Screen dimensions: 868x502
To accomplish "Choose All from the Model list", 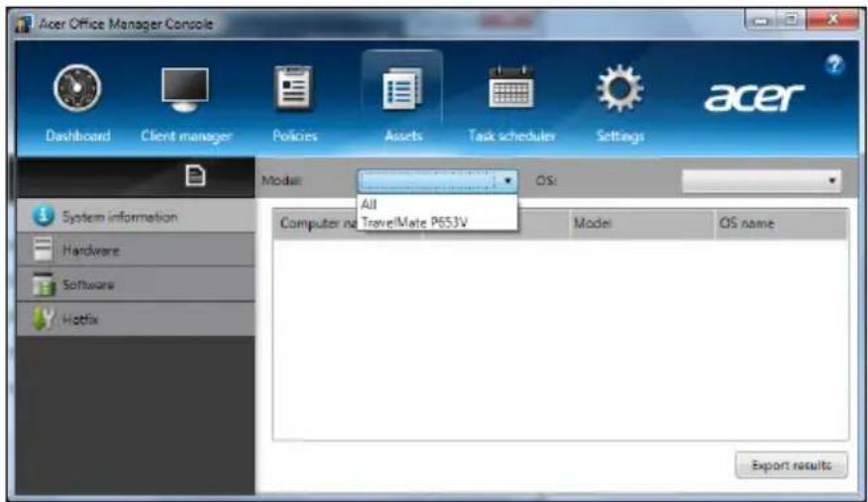I will pyautogui.click(x=370, y=204).
